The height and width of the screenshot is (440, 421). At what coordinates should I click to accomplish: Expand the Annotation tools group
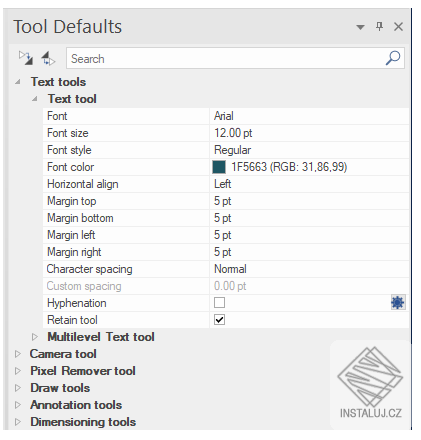tap(18, 405)
